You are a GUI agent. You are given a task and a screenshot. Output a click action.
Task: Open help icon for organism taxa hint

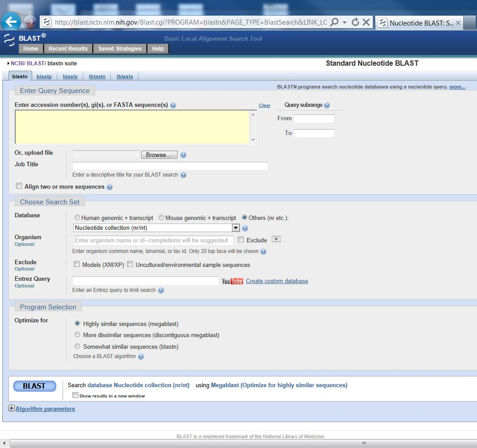263,251
